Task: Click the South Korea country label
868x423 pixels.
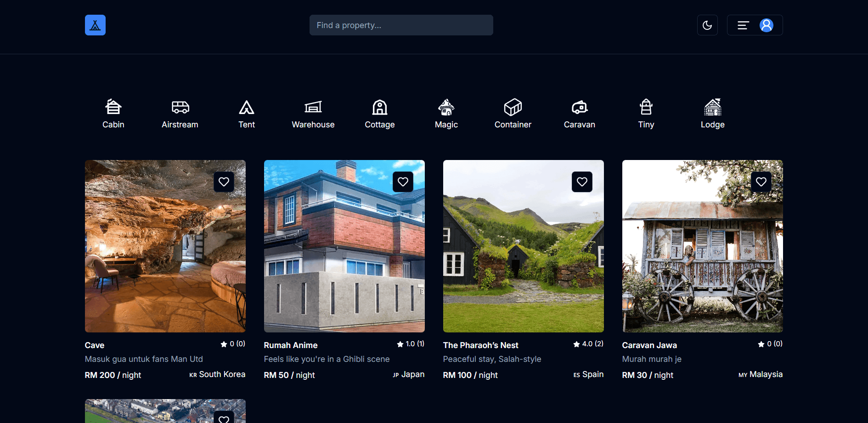Action: pos(217,375)
